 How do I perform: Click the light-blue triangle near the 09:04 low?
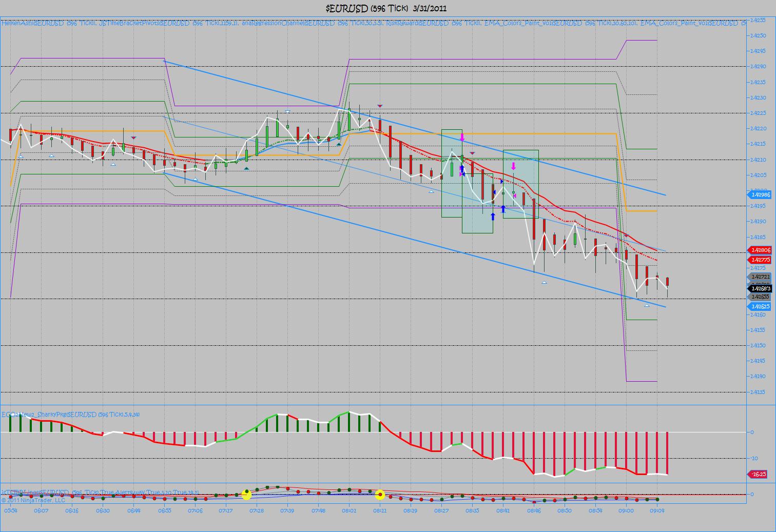click(x=647, y=305)
